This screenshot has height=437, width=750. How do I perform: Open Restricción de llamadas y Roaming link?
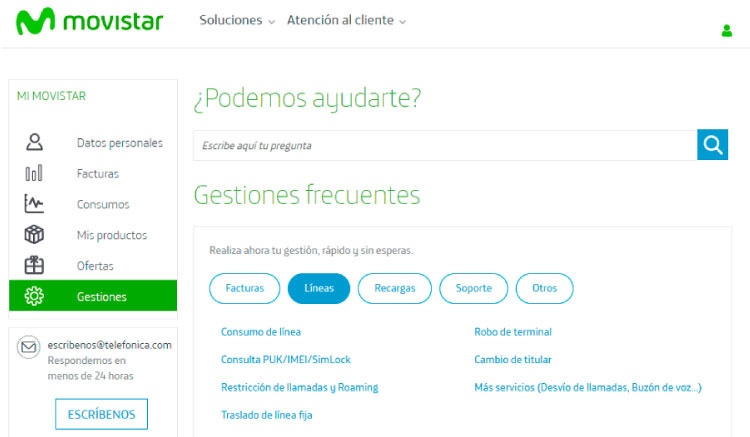coord(299,387)
